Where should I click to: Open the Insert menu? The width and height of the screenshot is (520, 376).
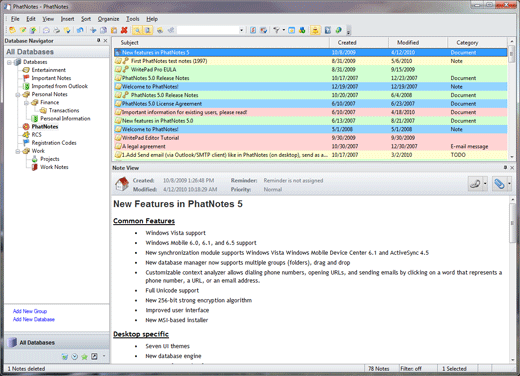point(67,19)
